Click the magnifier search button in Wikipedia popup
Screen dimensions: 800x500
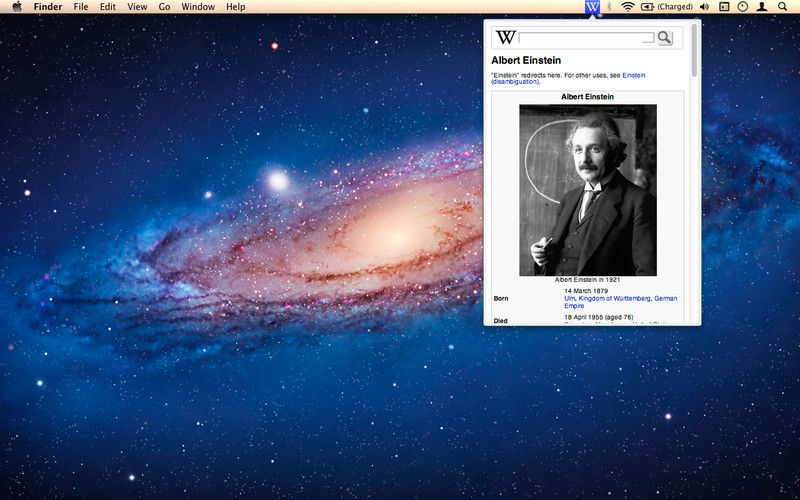click(x=664, y=37)
